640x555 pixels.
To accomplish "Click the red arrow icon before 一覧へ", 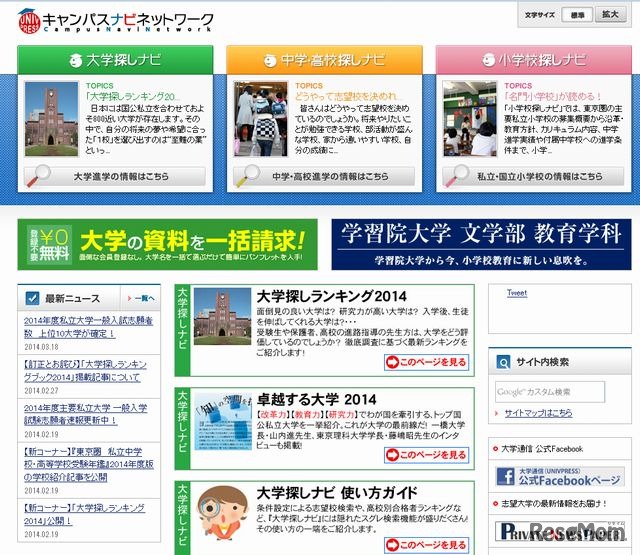I will point(129,298).
